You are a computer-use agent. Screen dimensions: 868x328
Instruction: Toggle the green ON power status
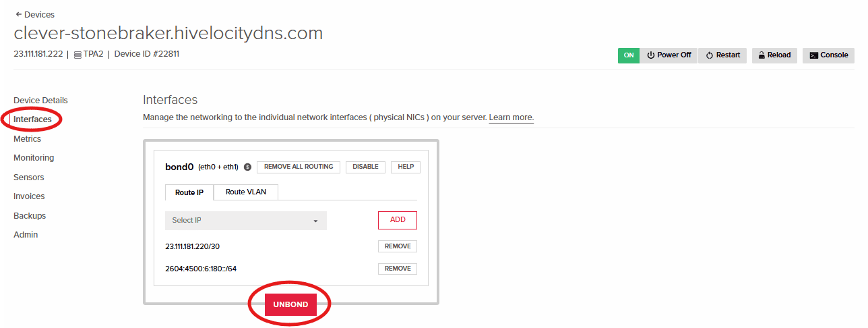click(x=628, y=55)
